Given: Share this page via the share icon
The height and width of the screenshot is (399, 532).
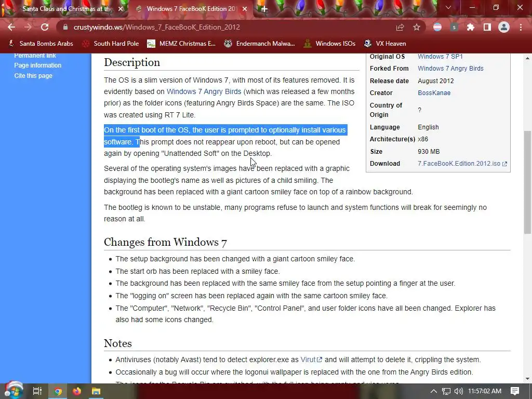Looking at the screenshot, I should point(400,27).
